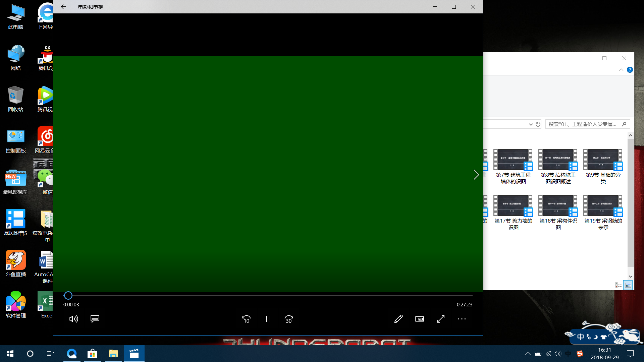The width and height of the screenshot is (644, 362).
Task: Switch Explorer to details list view
Action: [x=619, y=285]
